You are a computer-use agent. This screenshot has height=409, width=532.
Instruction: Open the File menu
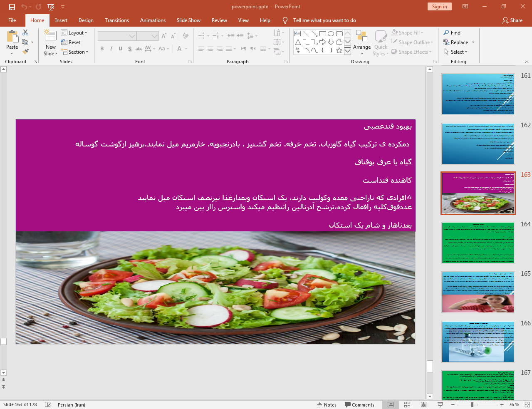tap(12, 20)
